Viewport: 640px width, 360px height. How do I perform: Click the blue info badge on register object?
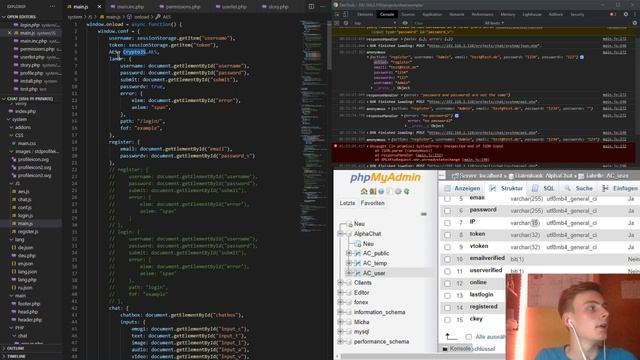pos(582,57)
